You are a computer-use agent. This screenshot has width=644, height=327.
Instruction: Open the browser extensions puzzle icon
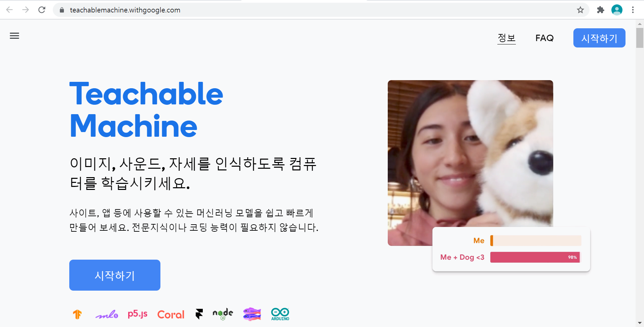601,10
